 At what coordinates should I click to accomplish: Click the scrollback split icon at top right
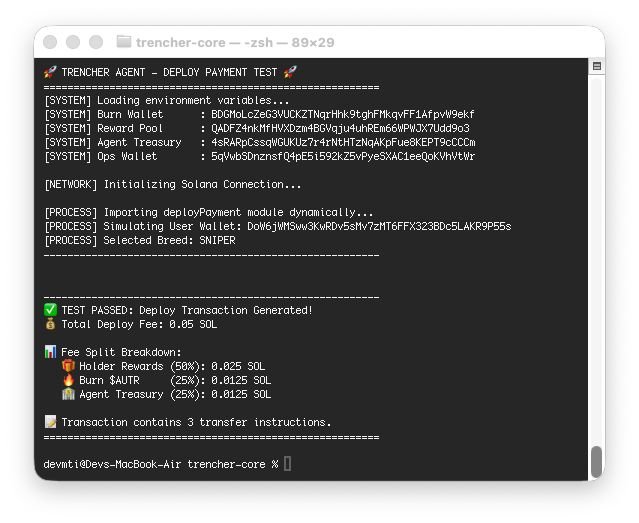[x=597, y=66]
